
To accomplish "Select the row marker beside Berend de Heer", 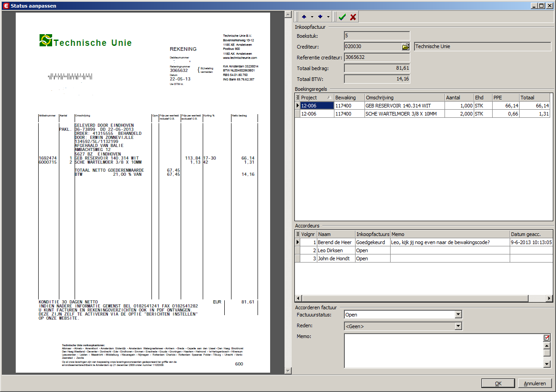I will 297,242.
